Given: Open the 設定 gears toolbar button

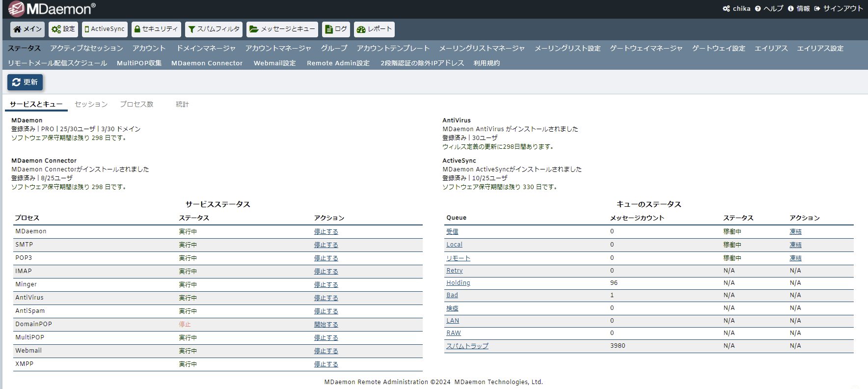Looking at the screenshot, I should click(63, 29).
